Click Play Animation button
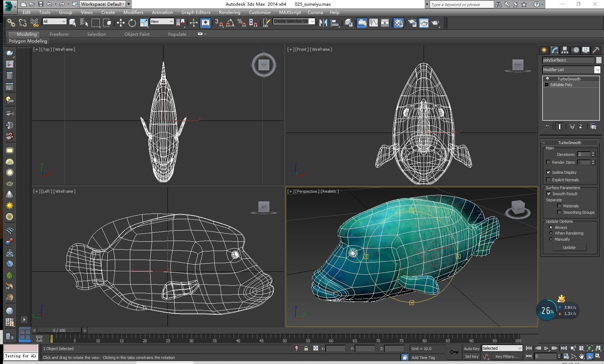604x364 pixels. [546, 348]
